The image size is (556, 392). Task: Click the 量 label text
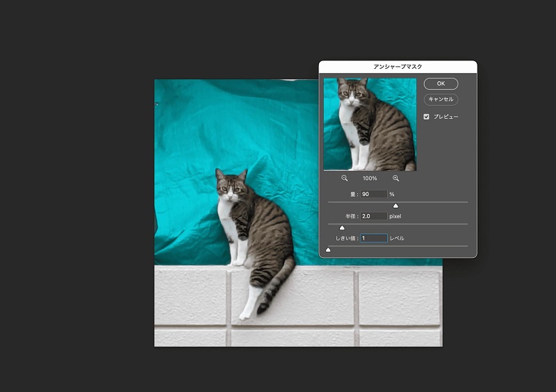(354, 195)
